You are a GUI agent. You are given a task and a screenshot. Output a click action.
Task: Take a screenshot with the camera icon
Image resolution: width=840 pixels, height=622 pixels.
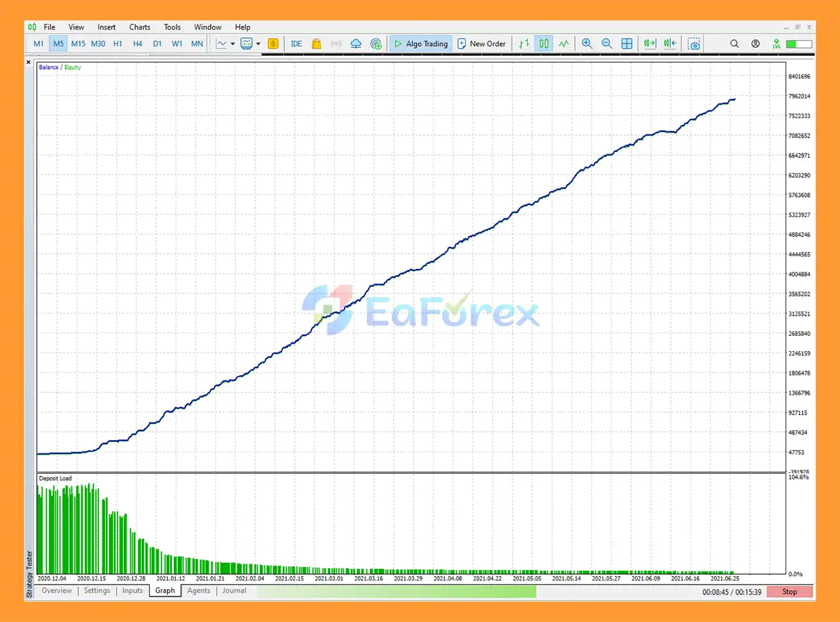pyautogui.click(x=694, y=44)
